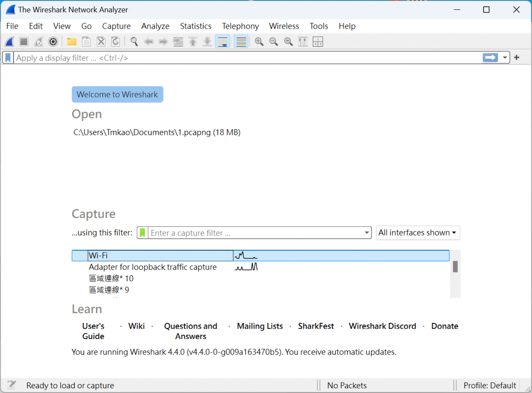Jump to first packet icon
The width and height of the screenshot is (532, 393).
point(193,42)
